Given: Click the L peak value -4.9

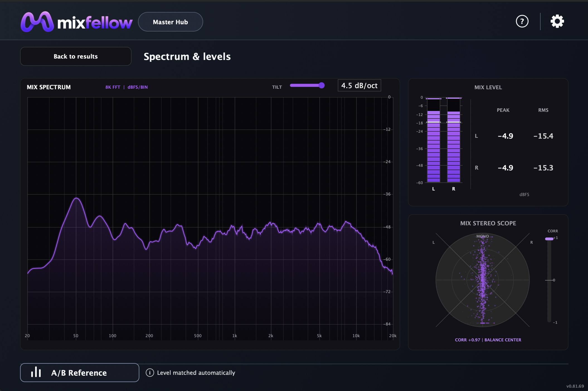Looking at the screenshot, I should pos(506,136).
